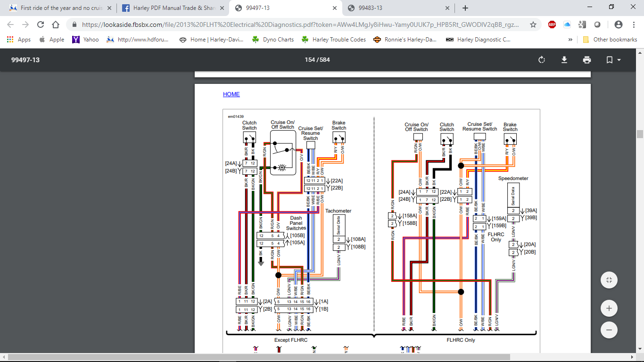
Task: Click the fit to page button
Action: [609, 280]
